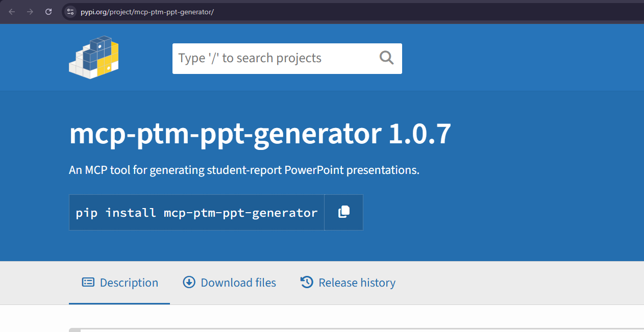The width and height of the screenshot is (644, 332).
Task: Open the Release history tab
Action: (348, 283)
